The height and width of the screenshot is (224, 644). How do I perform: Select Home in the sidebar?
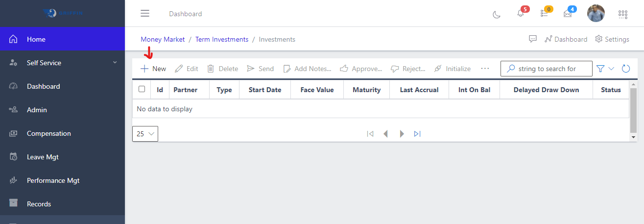tap(62, 39)
